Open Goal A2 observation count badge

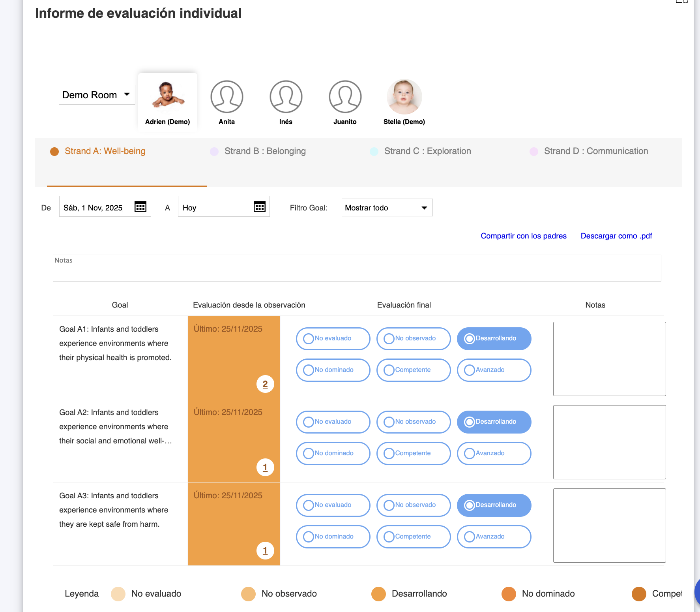pyautogui.click(x=265, y=467)
